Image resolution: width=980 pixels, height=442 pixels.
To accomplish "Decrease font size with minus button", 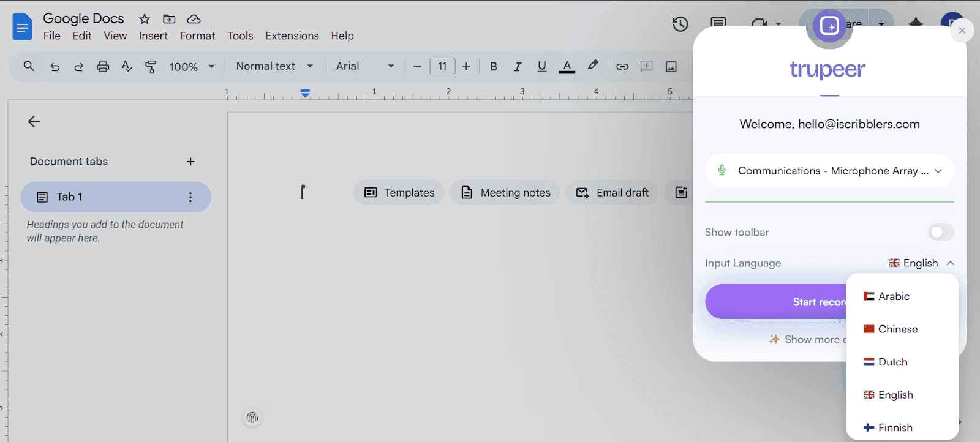I will pos(417,66).
